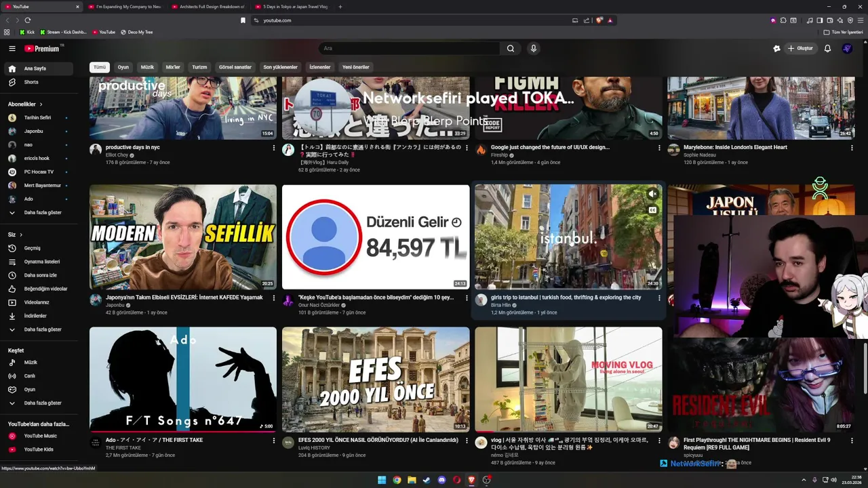Open Müzik under Keşfet
This screenshot has width=868, height=488.
[x=39, y=363]
